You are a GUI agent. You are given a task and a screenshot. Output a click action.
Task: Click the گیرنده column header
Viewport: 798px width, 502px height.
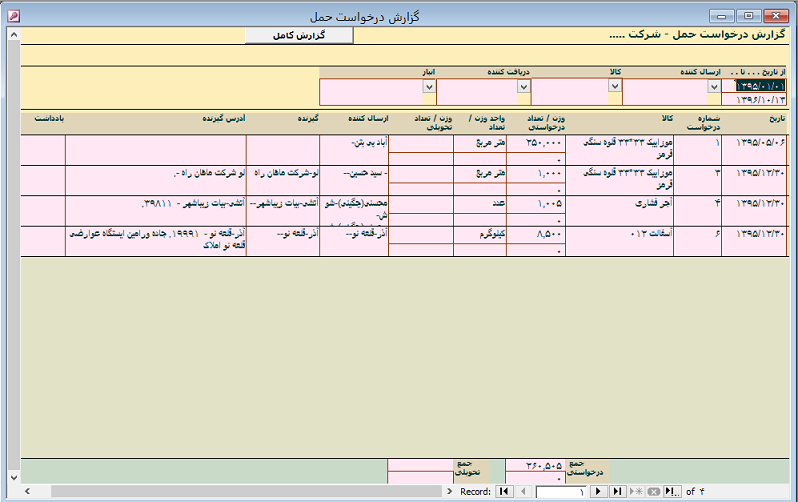coord(308,119)
